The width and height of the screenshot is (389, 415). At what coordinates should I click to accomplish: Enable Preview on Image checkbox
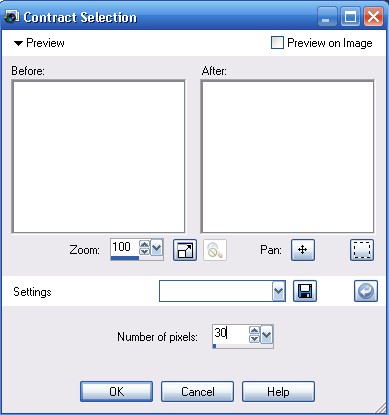277,43
